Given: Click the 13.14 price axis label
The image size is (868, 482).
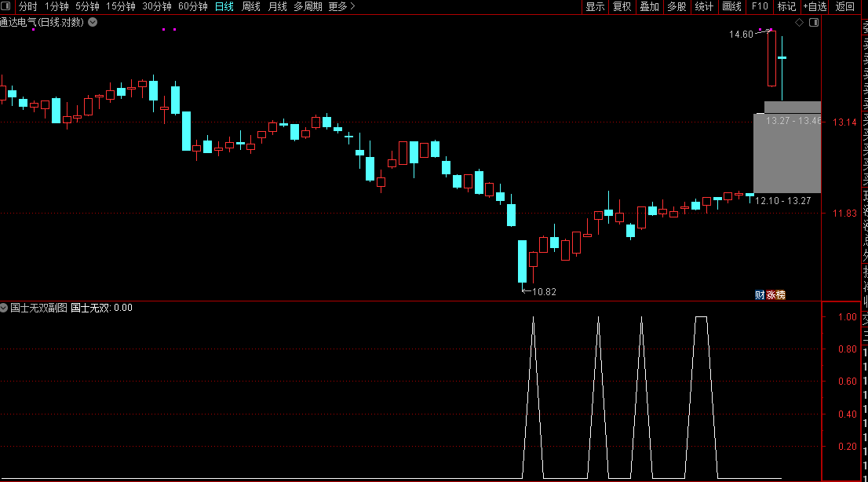Looking at the screenshot, I should [844, 122].
